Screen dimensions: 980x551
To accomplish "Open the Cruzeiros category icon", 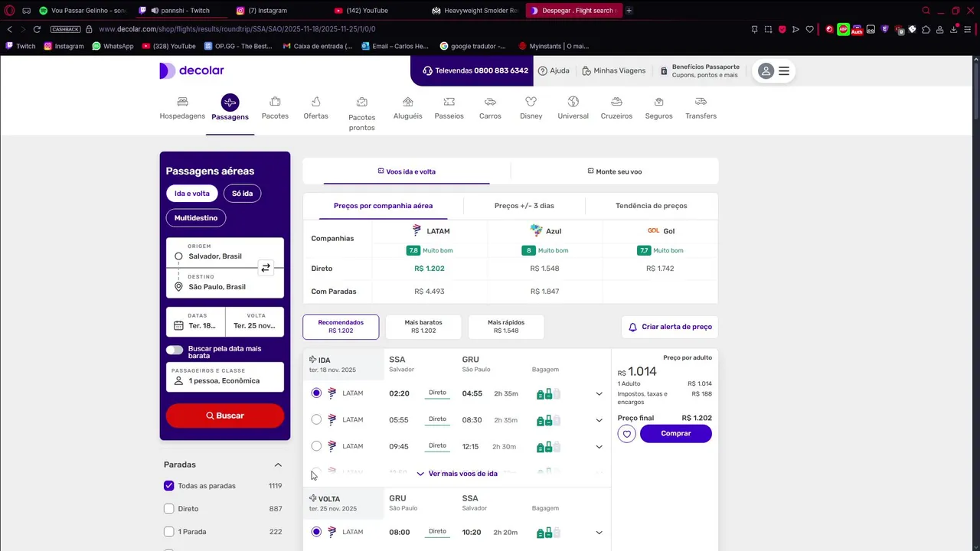I will click(616, 102).
